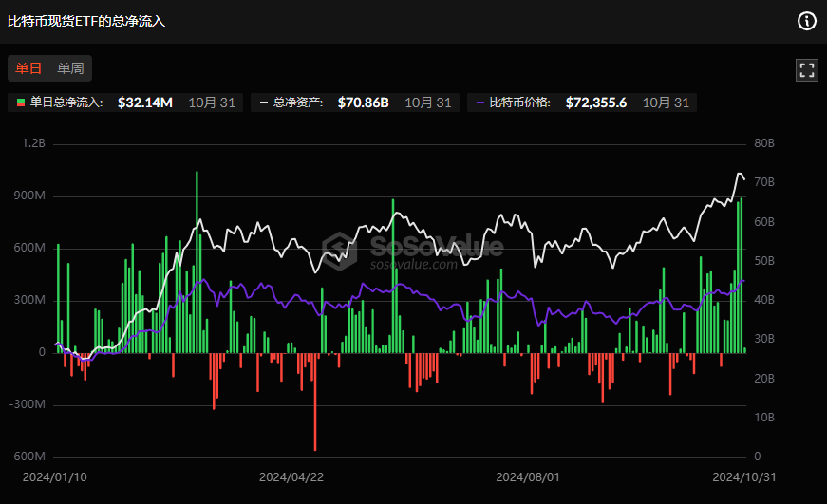827x504 pixels.
Task: Click the $70.86B total net assets value
Action: pos(364,103)
